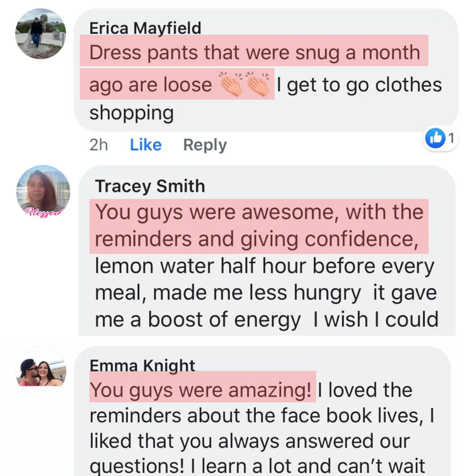Open Emma Knight's name link
Viewport: 476px width, 476px height.
point(142,365)
